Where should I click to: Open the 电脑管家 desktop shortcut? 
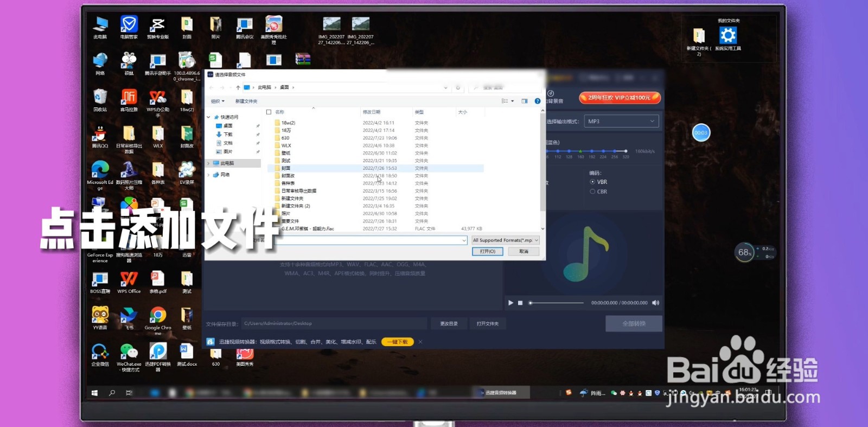coord(129,28)
